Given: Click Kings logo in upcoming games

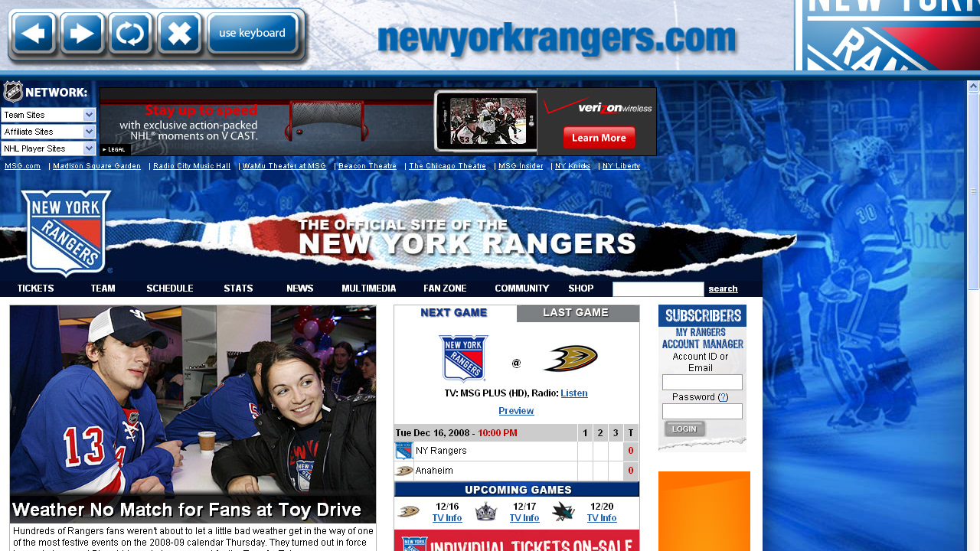Looking at the screenshot, I should tap(485, 511).
